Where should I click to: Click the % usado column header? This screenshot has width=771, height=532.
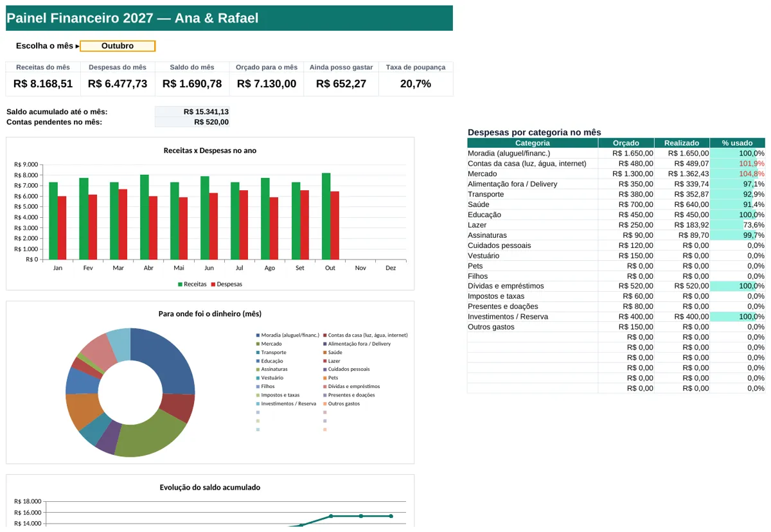point(737,143)
